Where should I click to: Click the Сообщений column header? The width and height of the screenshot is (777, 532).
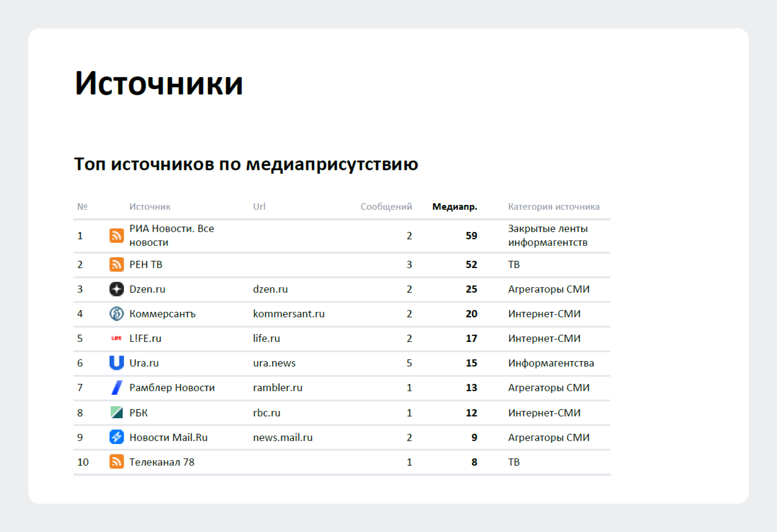386,207
